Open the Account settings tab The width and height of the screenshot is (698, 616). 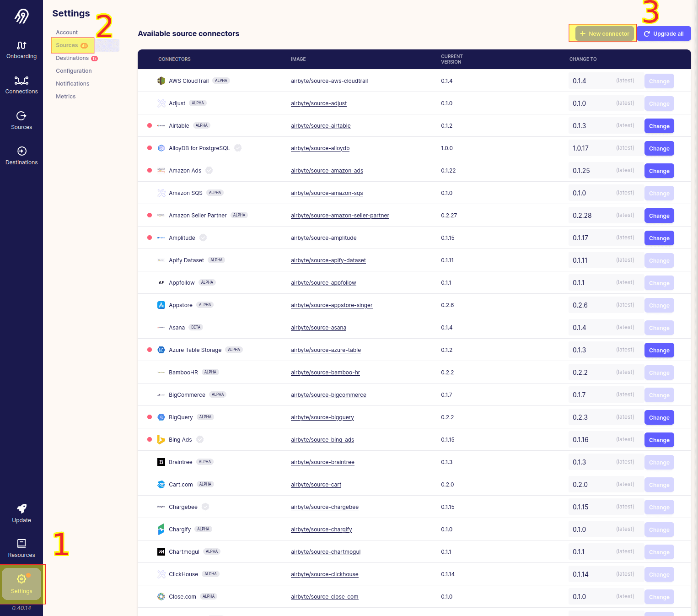67,32
